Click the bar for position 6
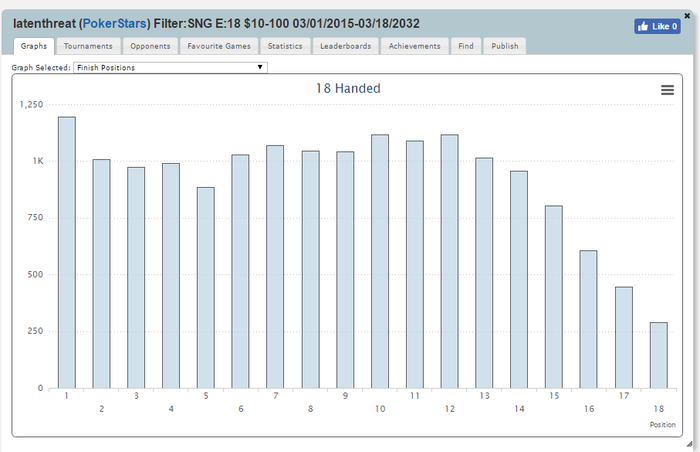The height and width of the screenshot is (452, 700). [241, 272]
